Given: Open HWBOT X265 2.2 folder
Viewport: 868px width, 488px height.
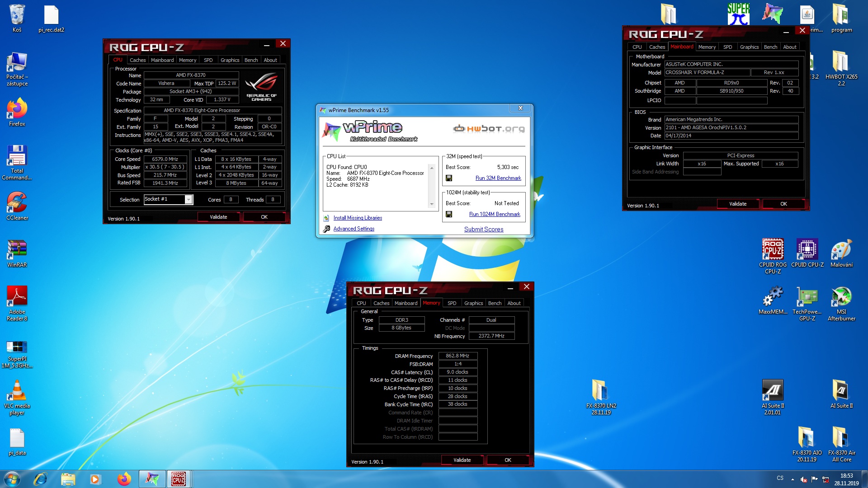Looking at the screenshot, I should [x=841, y=68].
